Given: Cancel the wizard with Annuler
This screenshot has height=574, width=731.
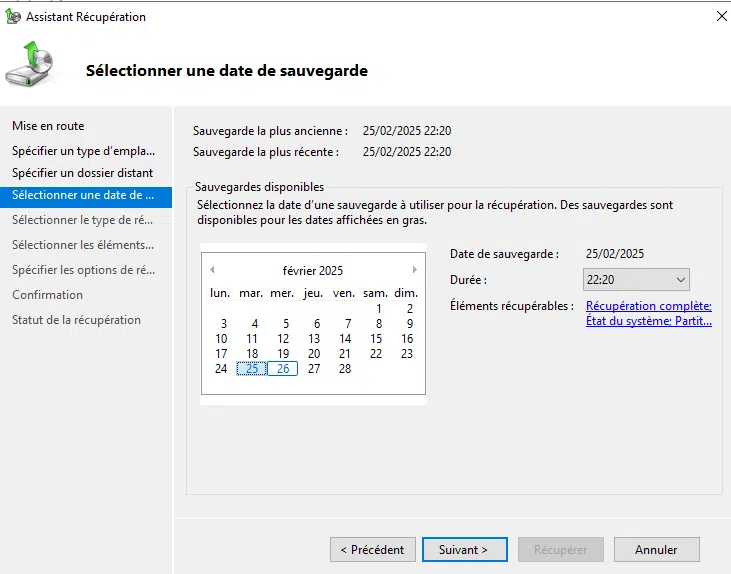Looking at the screenshot, I should click(656, 550).
